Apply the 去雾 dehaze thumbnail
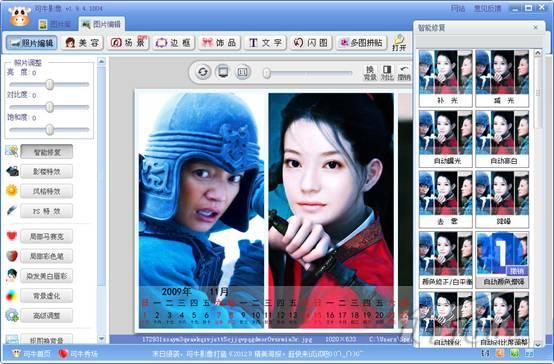554x364 pixels. (x=446, y=199)
